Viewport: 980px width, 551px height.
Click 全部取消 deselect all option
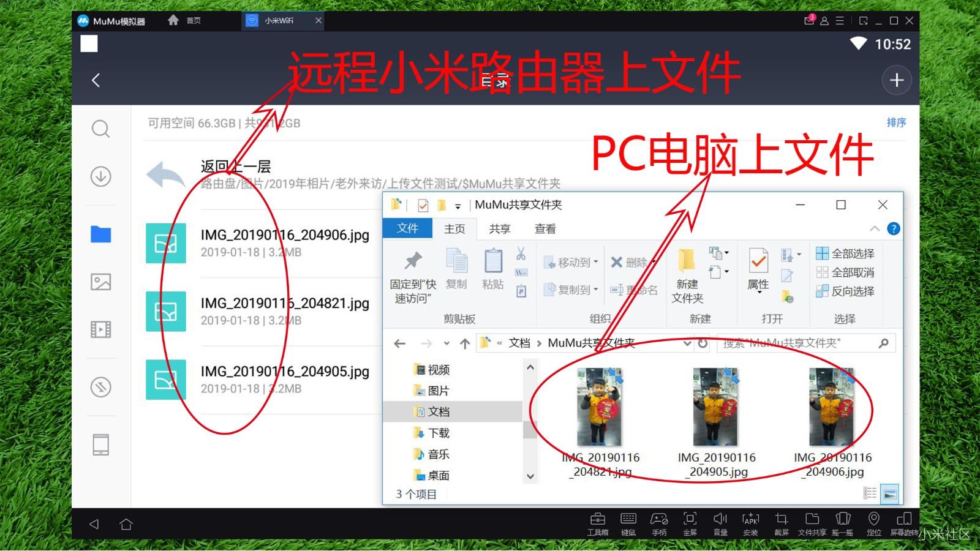tap(845, 272)
